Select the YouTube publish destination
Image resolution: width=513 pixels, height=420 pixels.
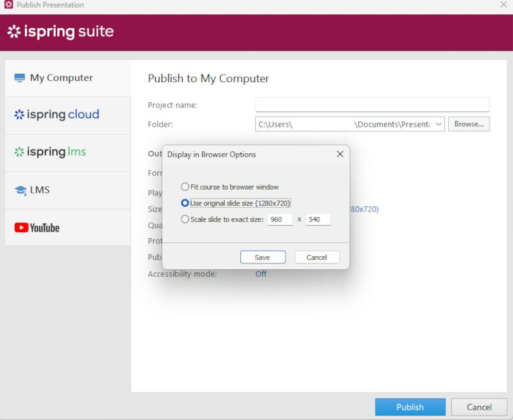pyautogui.click(x=68, y=228)
